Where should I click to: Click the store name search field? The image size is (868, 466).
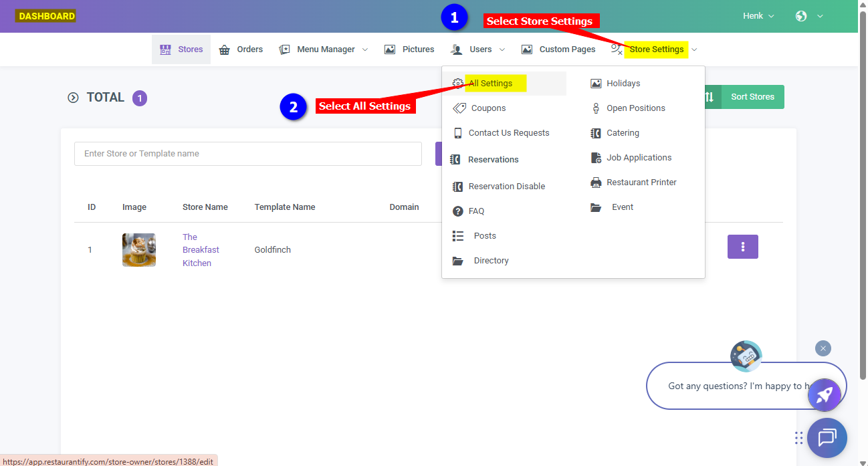[x=247, y=154]
